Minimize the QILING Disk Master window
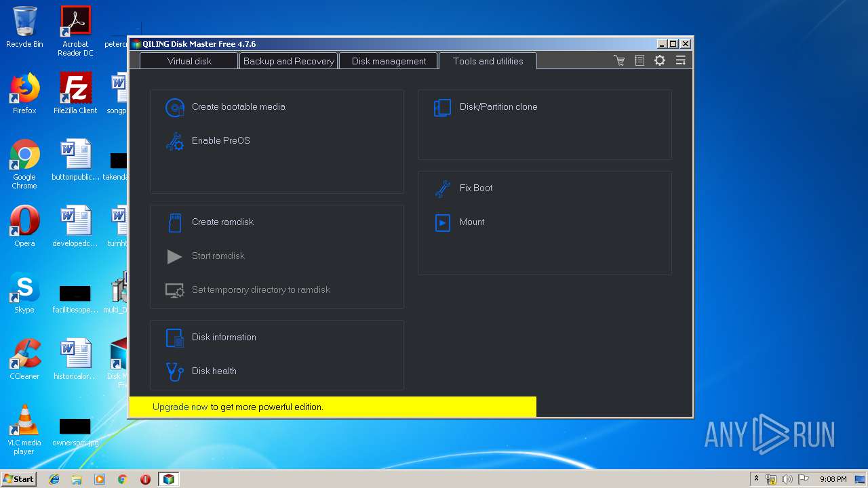This screenshot has width=868, height=488. pos(662,43)
